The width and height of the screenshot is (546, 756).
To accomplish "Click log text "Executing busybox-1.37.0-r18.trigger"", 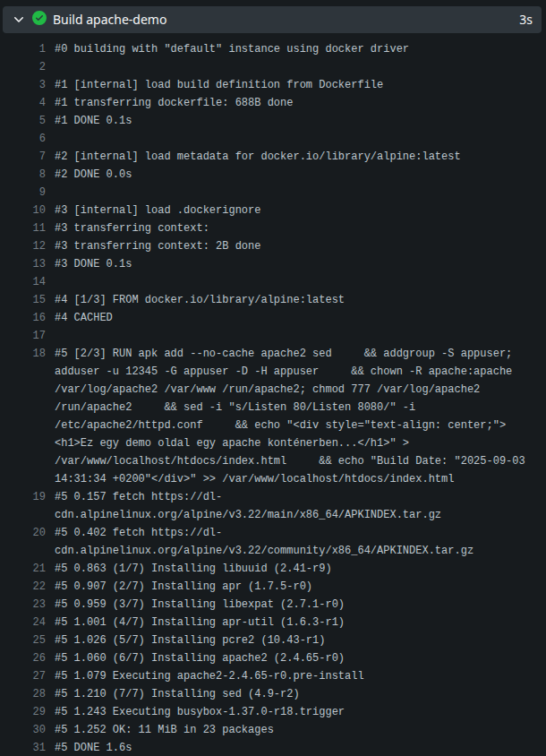I will point(228,711).
